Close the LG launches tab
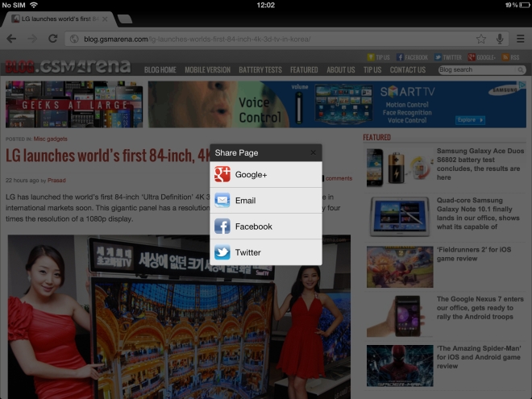This screenshot has height=399, width=532. pos(105,18)
